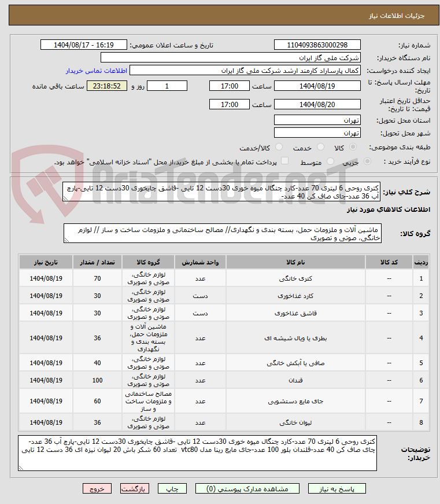
Task: Click the تعداد / مقدار column header
Action: [x=97, y=262]
